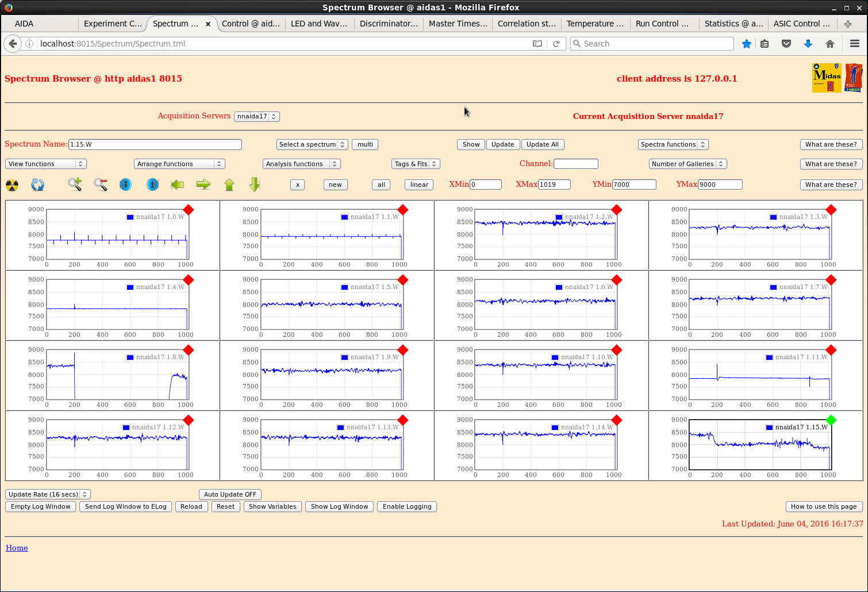Click blue legend swatch of nnaida17 1.5.W
The image size is (868, 592).
(x=344, y=287)
